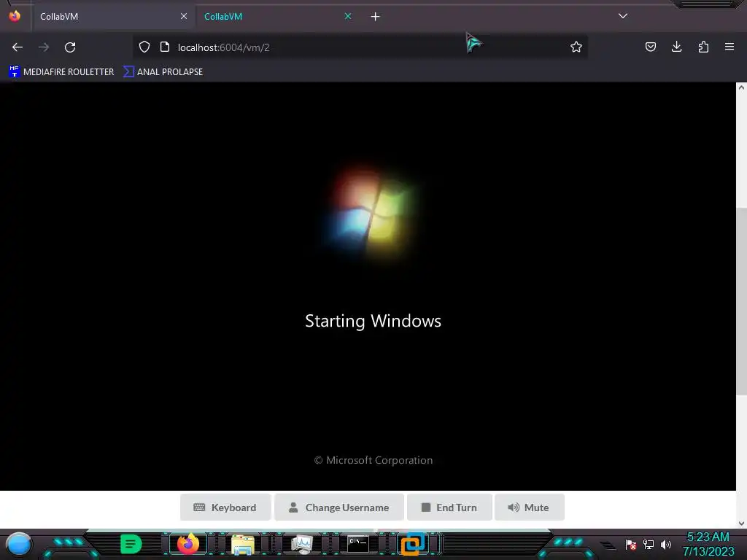Open the volume tray icon
This screenshot has width=747, height=560.
pyautogui.click(x=666, y=544)
